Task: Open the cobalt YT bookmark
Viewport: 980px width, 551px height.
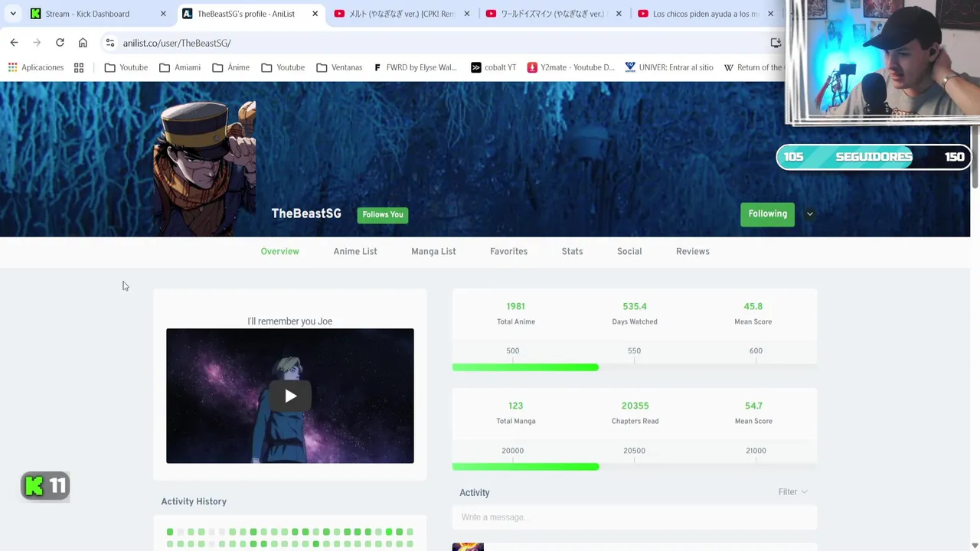Action: click(x=493, y=67)
